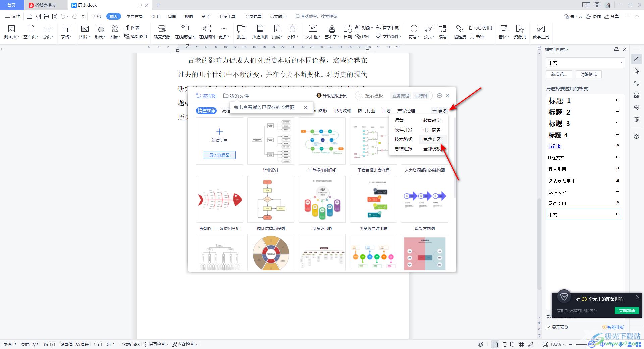Insert a 批注 comment
The width and height of the screenshot is (644, 349).
tap(241, 32)
